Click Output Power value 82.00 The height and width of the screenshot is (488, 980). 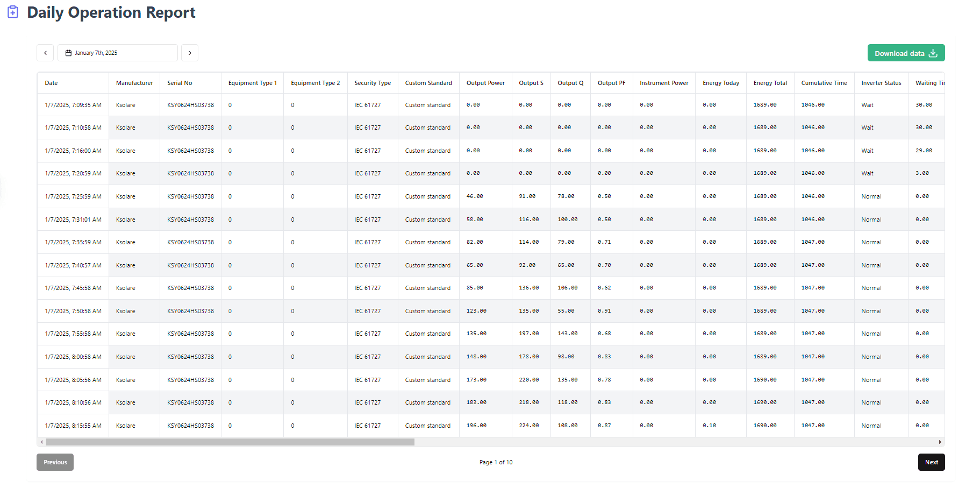click(475, 242)
